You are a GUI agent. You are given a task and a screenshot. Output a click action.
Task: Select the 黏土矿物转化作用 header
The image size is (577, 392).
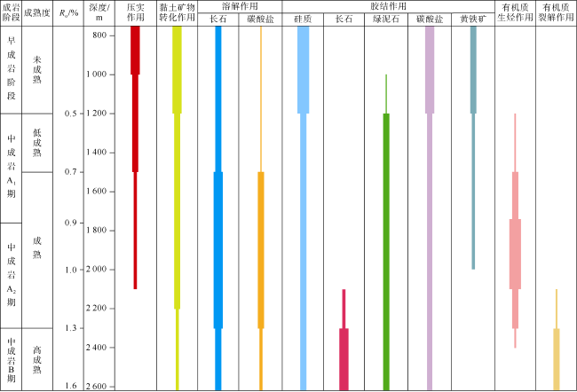[x=177, y=13]
